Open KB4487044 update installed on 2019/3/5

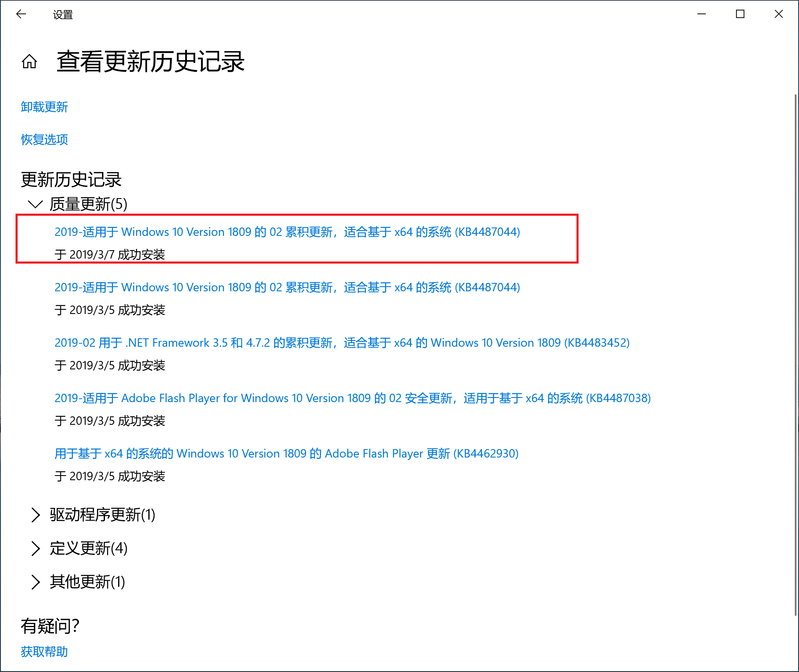[x=287, y=288]
